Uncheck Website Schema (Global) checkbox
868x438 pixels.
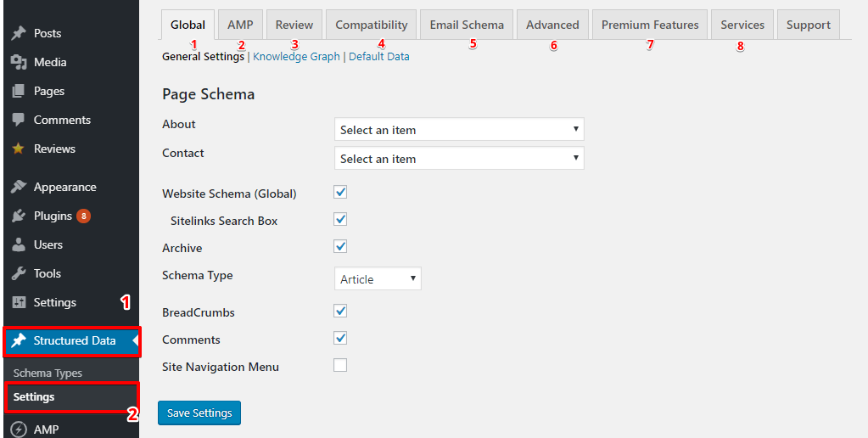pyautogui.click(x=340, y=192)
